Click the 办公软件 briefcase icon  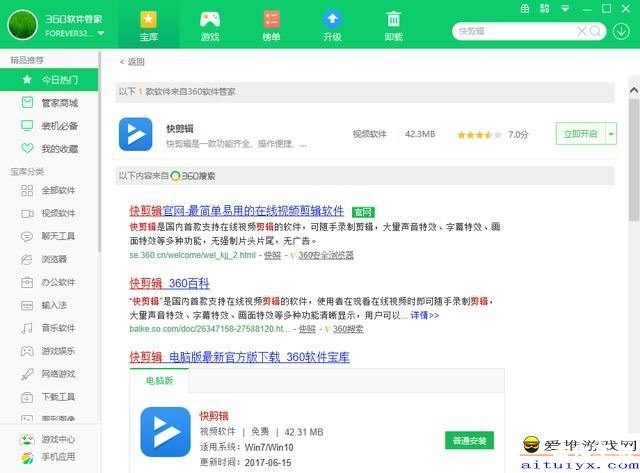pos(27,282)
